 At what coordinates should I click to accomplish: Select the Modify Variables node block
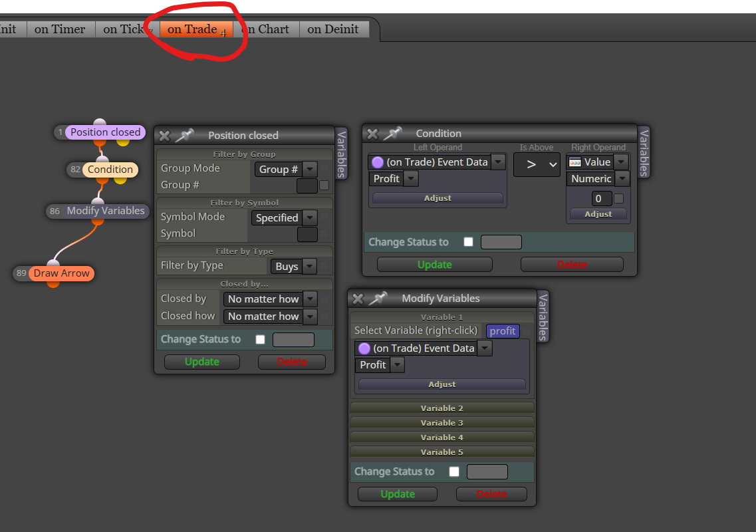106,211
